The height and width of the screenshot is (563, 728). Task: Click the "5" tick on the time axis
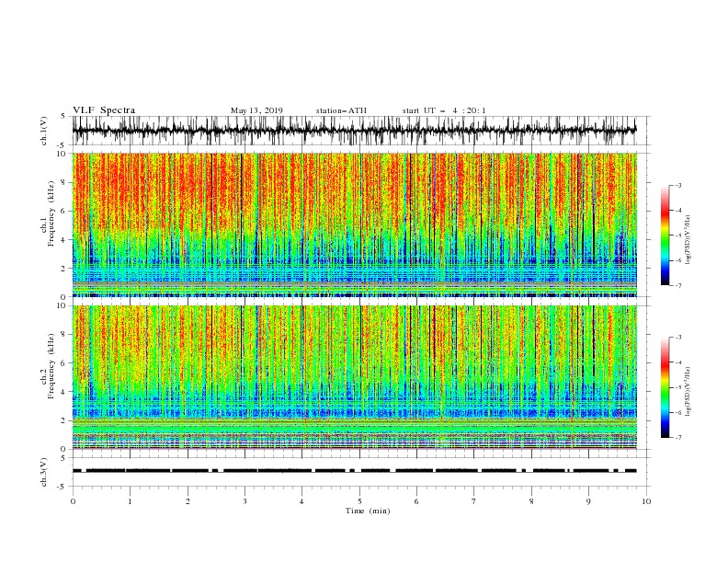coord(359,501)
